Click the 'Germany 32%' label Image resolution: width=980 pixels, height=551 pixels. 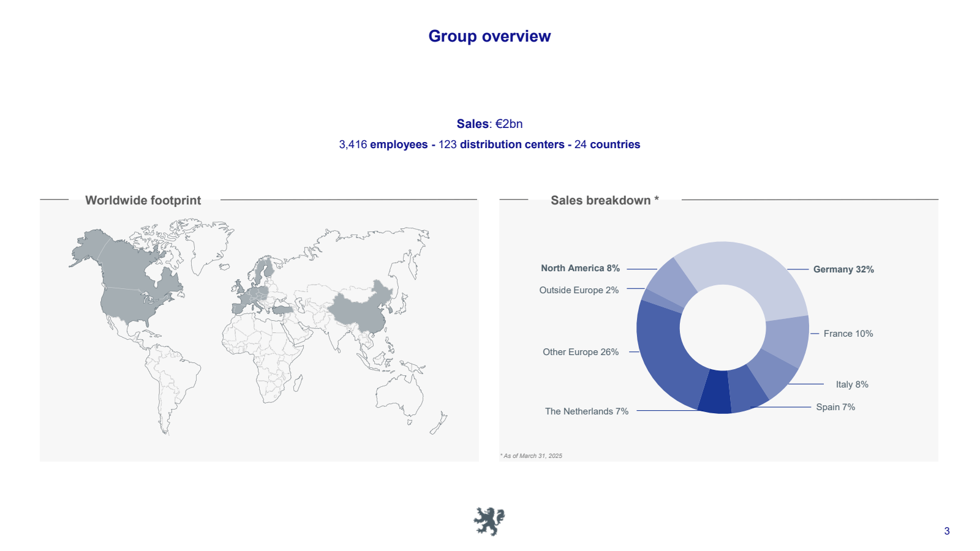[843, 269]
